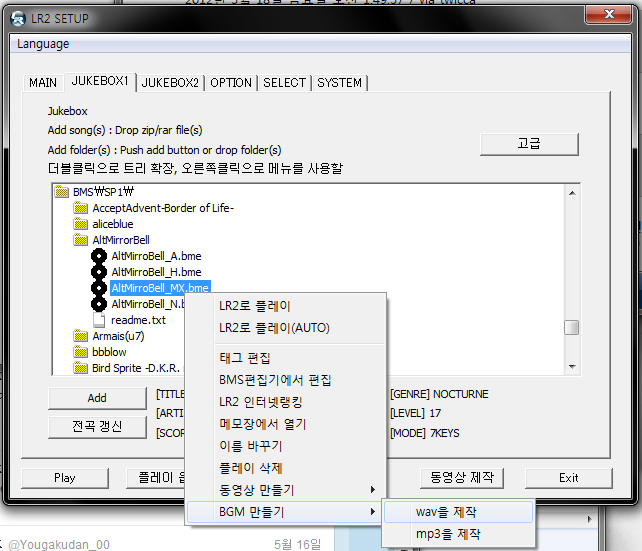This screenshot has height=551, width=642.
Task: Click the [MODE] 7KEYS text
Action: click(x=425, y=433)
